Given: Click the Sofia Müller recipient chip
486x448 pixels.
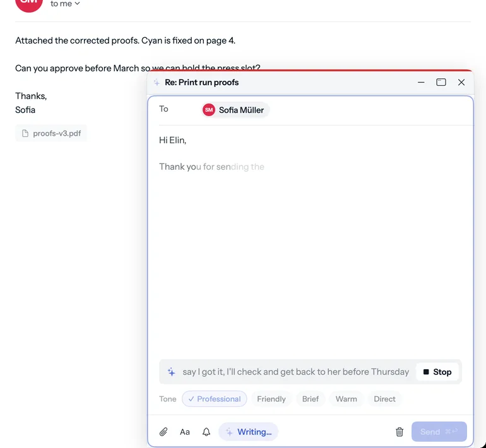Looking at the screenshot, I should 235,110.
